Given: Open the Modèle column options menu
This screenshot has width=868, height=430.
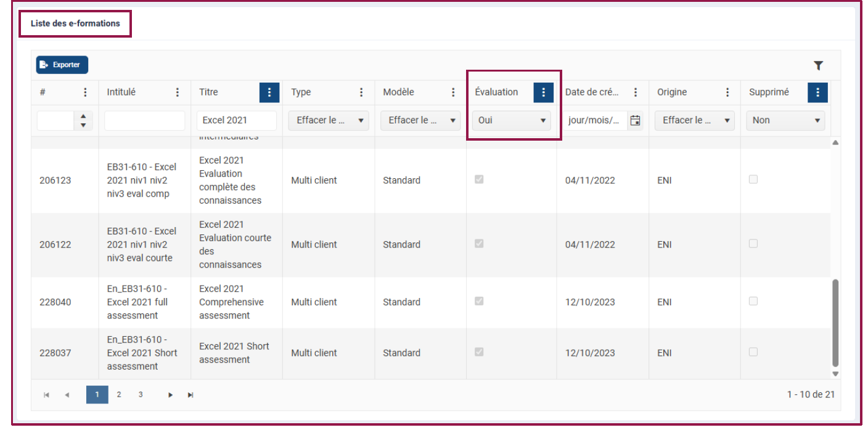Looking at the screenshot, I should (x=453, y=93).
